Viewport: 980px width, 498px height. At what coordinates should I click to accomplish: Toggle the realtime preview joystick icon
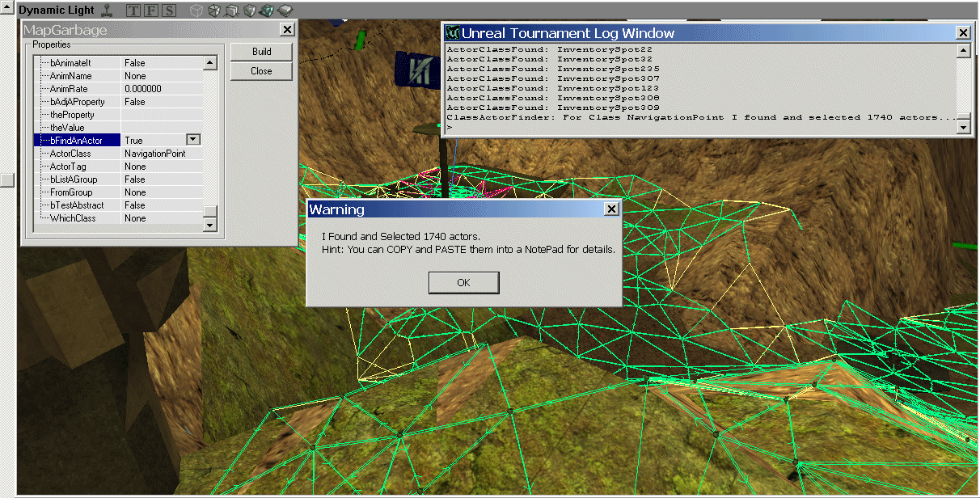pyautogui.click(x=108, y=11)
